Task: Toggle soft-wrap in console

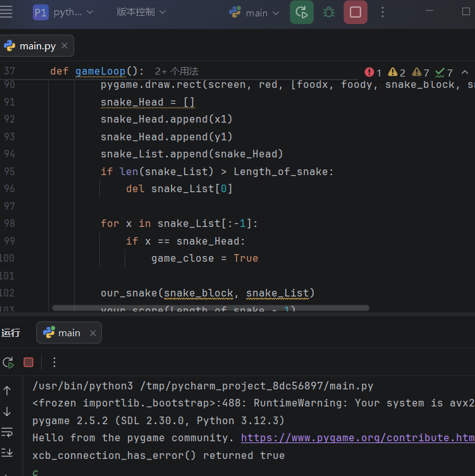Action: [7, 432]
